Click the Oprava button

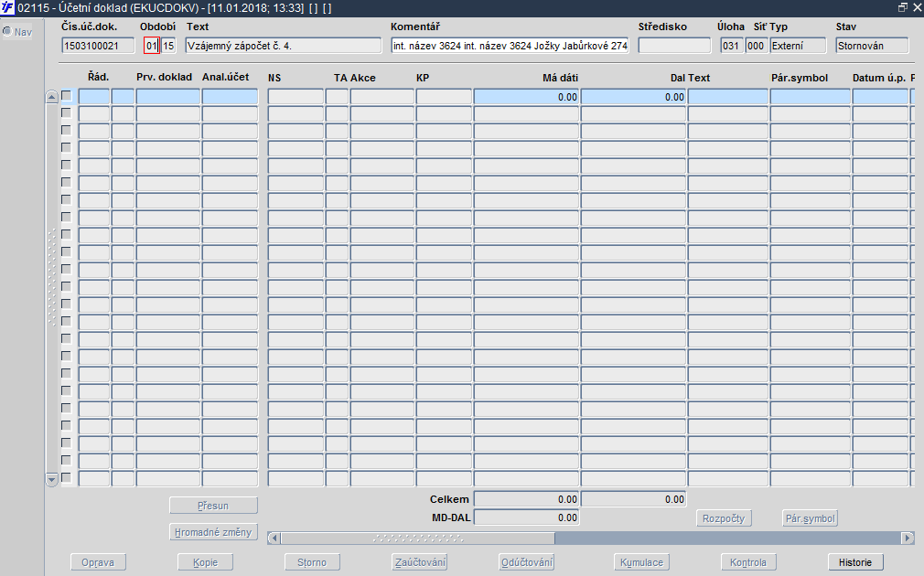point(98,562)
